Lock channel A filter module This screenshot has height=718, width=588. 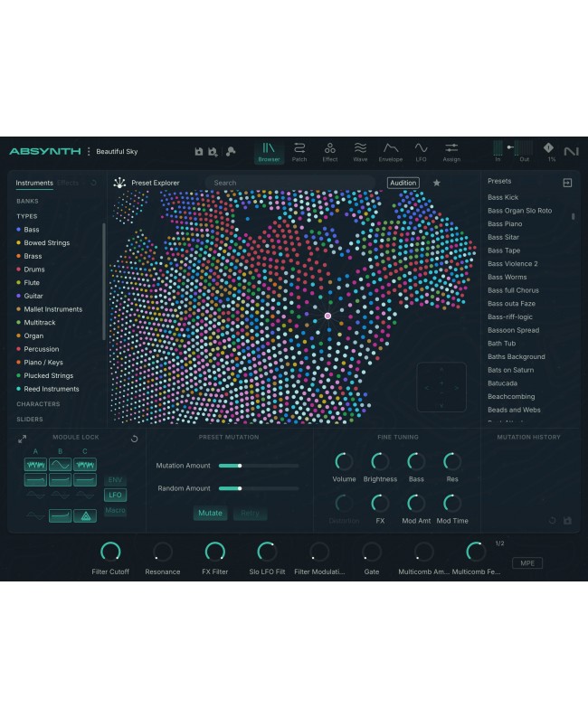point(35,480)
